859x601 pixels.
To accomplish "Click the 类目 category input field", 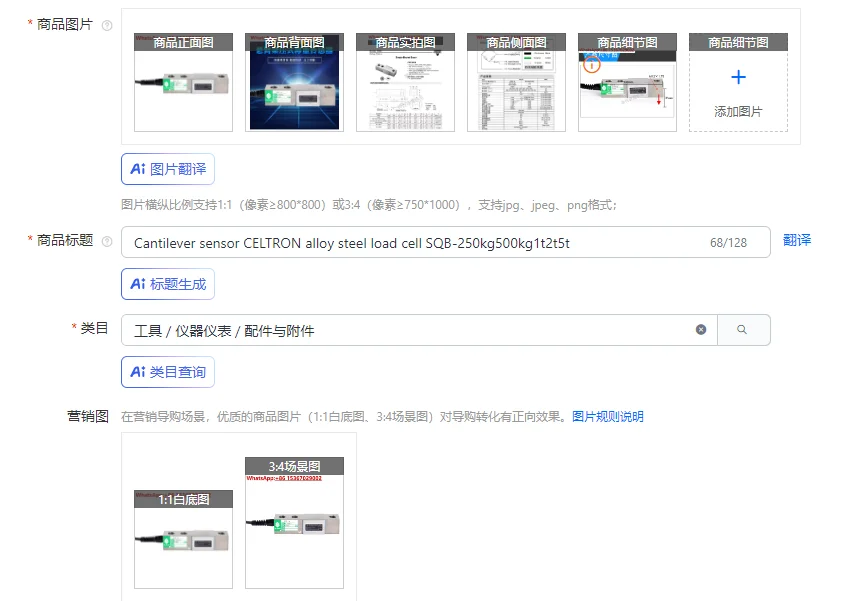I will point(419,330).
